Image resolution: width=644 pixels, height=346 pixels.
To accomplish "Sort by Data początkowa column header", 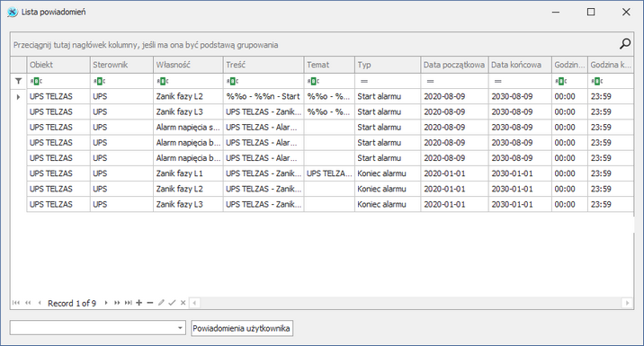I will (x=454, y=65).
